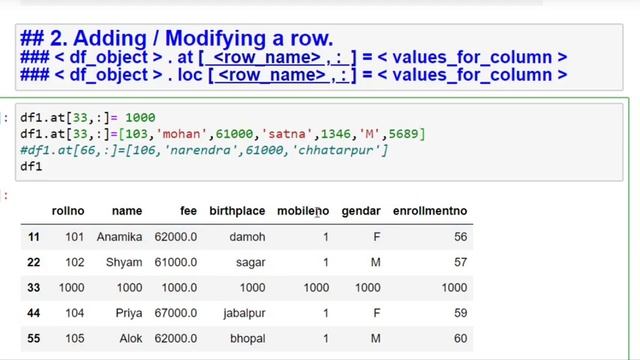Click enrollmentno cell '60'

[460, 338]
